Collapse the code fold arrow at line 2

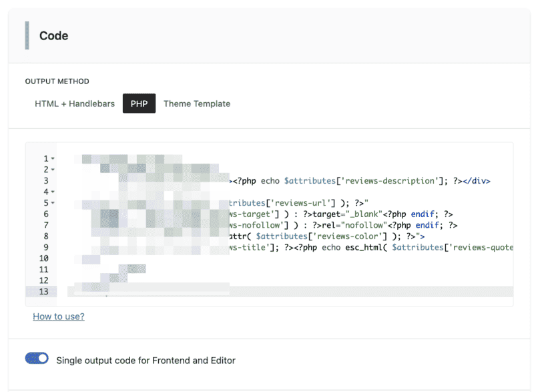click(x=53, y=170)
